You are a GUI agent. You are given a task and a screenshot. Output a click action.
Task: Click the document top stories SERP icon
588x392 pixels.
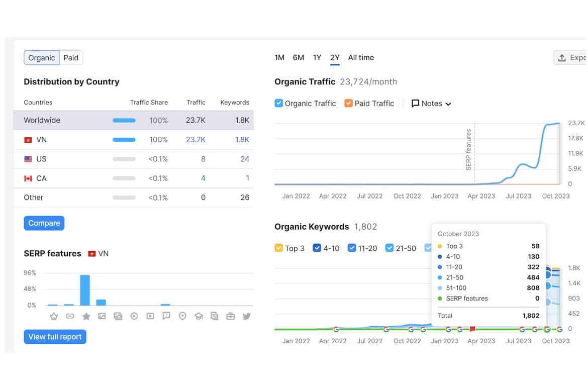pyautogui.click(x=215, y=316)
